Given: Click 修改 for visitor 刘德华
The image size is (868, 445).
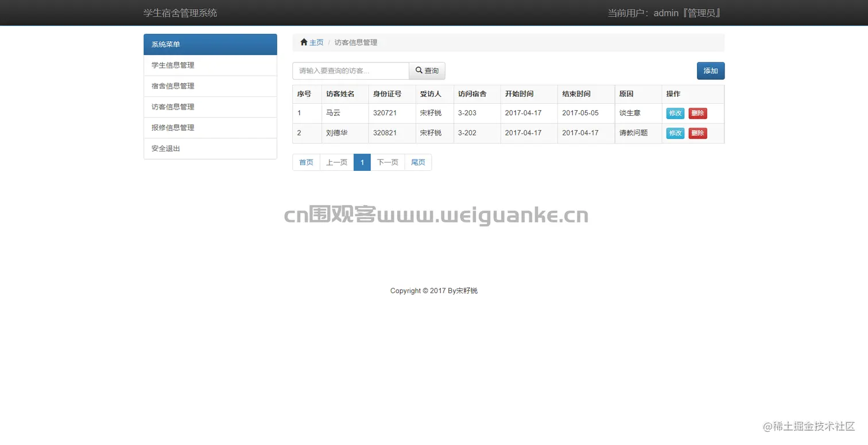Looking at the screenshot, I should click(x=675, y=133).
